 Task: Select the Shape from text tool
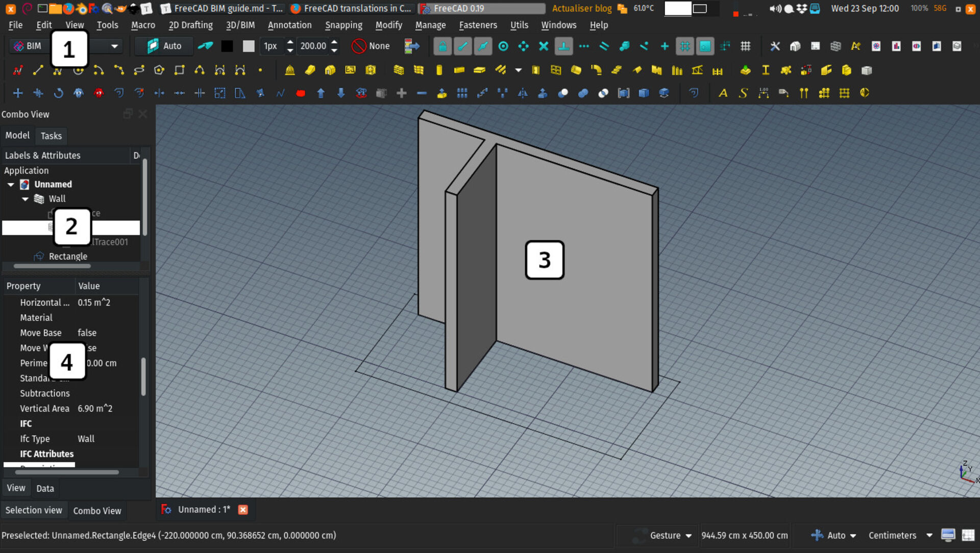[743, 93]
